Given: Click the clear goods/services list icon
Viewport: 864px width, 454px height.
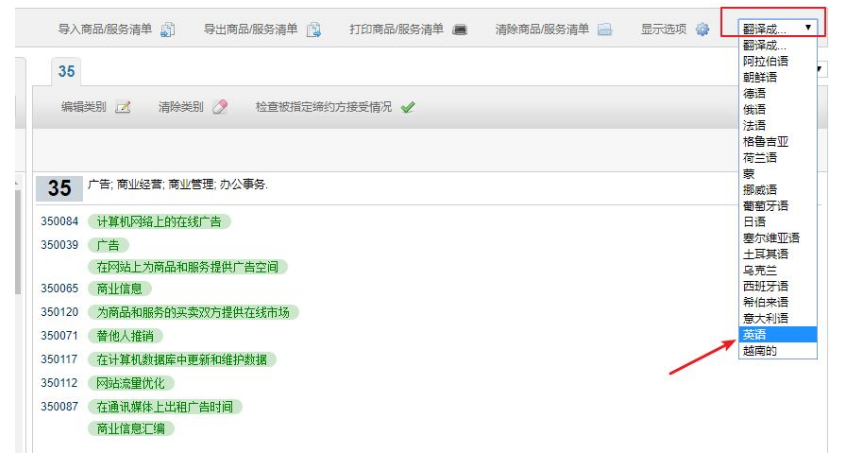Looking at the screenshot, I should (605, 30).
